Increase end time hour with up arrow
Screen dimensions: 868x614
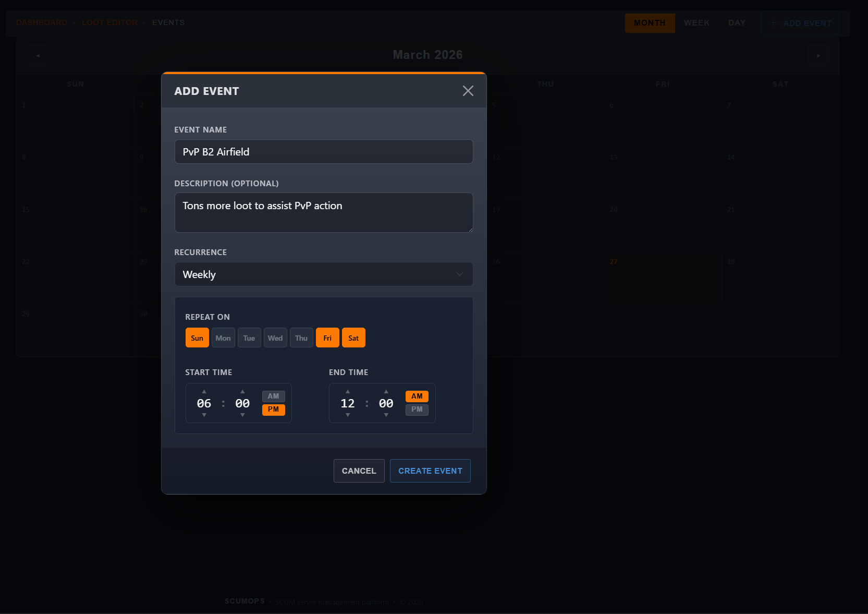pos(348,391)
